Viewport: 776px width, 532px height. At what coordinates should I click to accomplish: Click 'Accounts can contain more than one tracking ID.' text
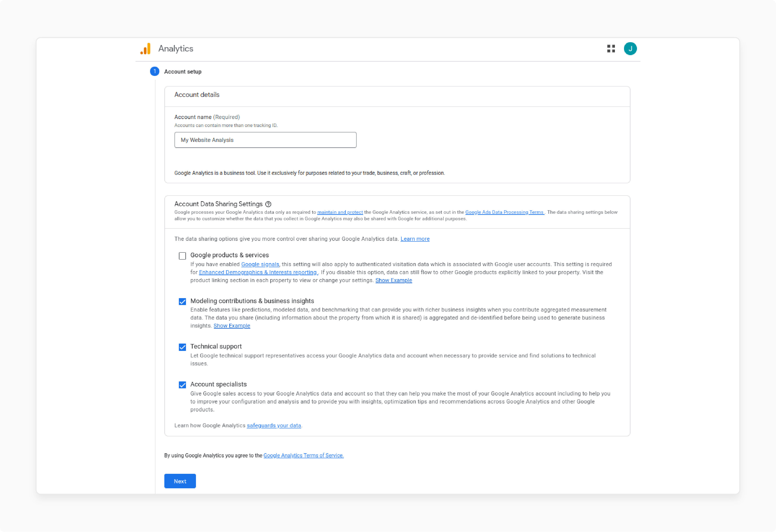[x=226, y=125]
